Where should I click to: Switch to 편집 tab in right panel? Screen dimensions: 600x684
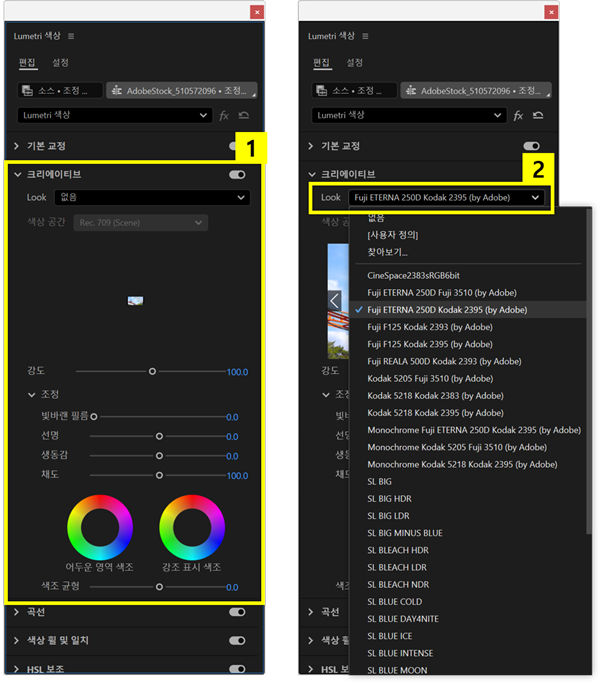click(x=322, y=63)
